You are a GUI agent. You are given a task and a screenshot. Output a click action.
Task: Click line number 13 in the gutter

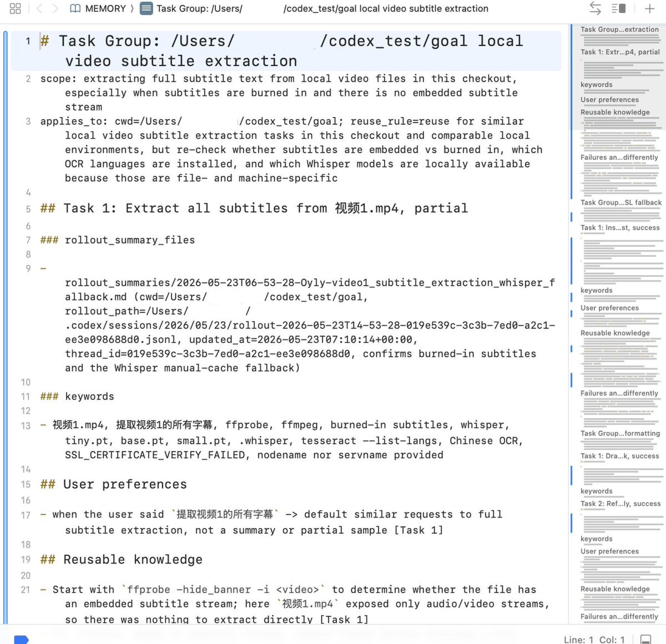(x=26, y=426)
